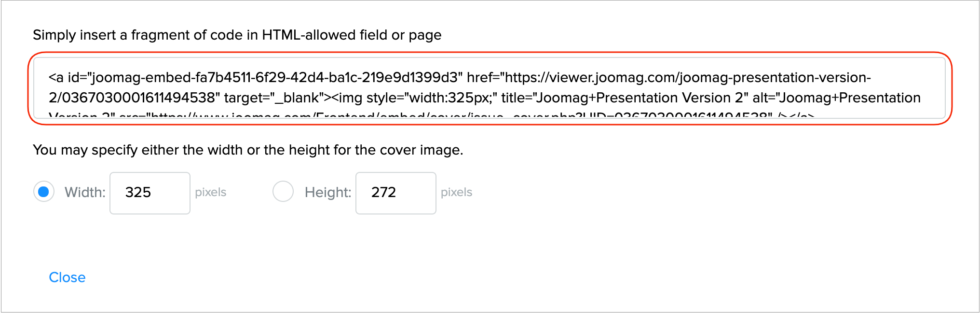980x313 pixels.
Task: Click "pixels" unit label beside Height field
Action: pos(456,192)
